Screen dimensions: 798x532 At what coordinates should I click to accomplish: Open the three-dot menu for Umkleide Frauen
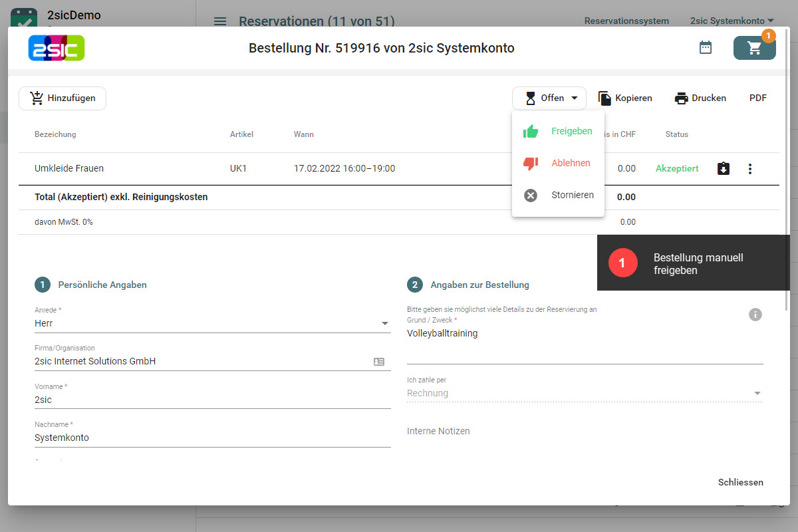(x=750, y=169)
